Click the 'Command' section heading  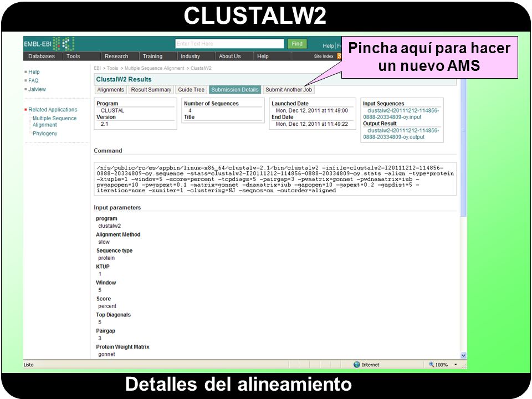point(108,151)
